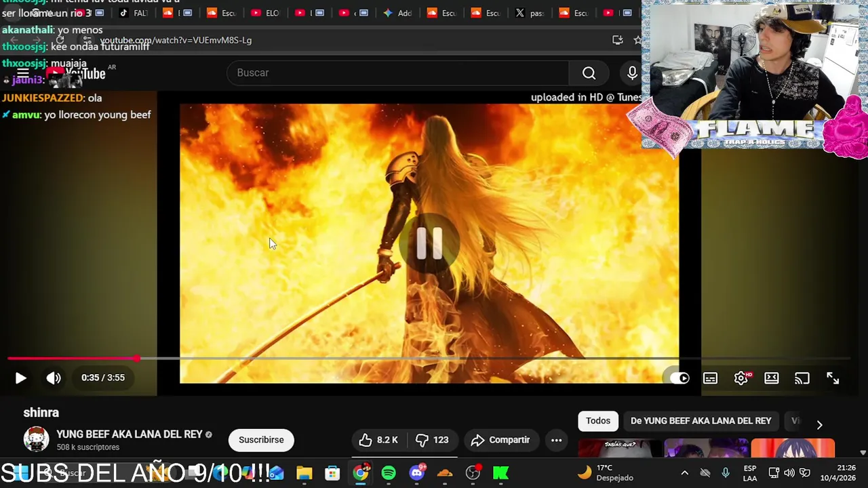Switch to the Add browser tab

[x=397, y=13]
